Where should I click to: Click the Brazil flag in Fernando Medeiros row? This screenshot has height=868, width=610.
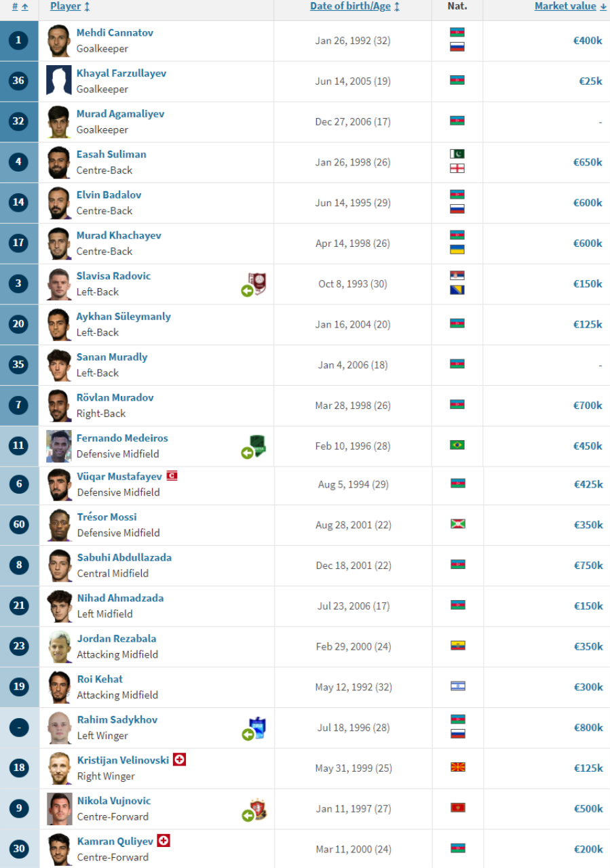457,445
